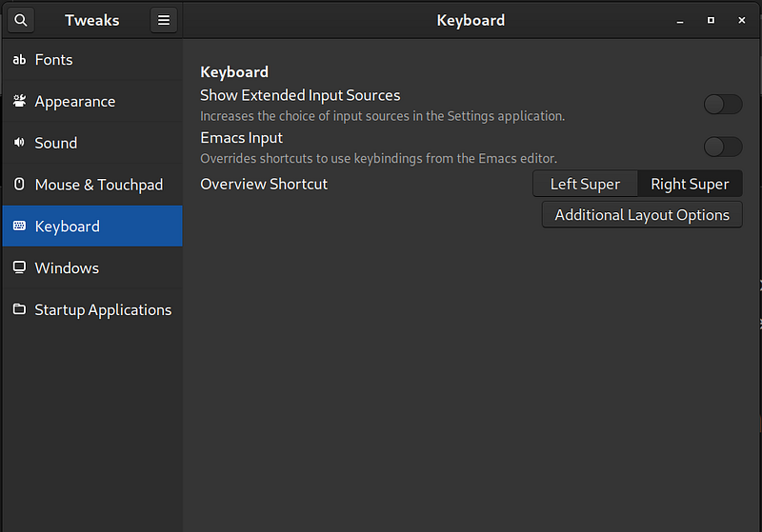This screenshot has width=762, height=532.
Task: Go to the Appearance section
Action: 92,101
